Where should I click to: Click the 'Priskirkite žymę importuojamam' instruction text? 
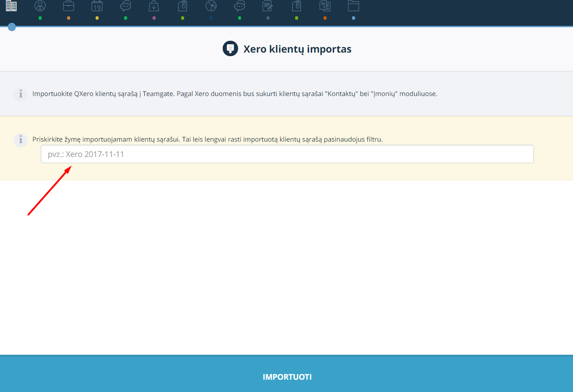pyautogui.click(x=207, y=139)
